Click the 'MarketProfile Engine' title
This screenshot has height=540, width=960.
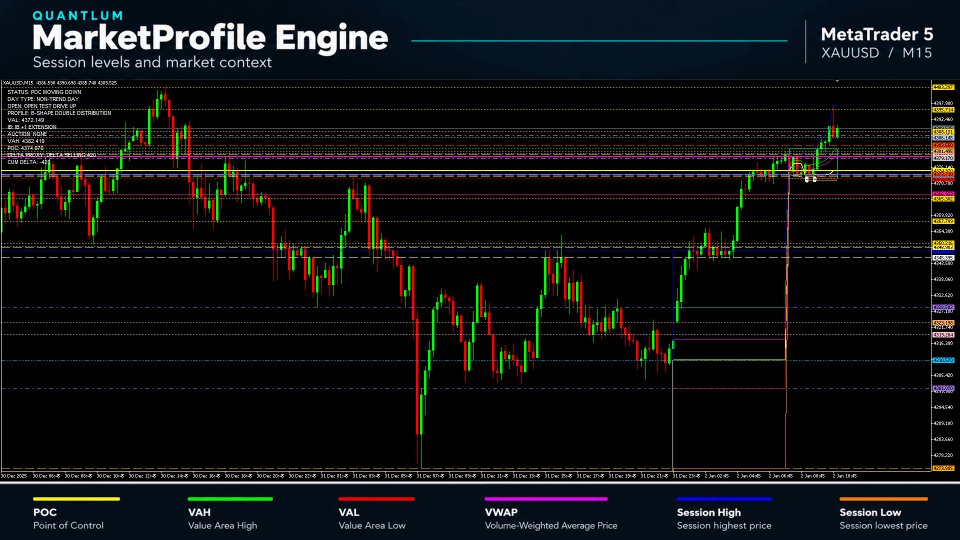[210, 37]
